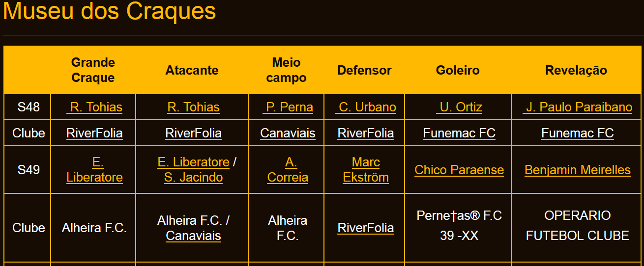
Task: Open E. Liberatore link in Atacante column
Action: 193,162
